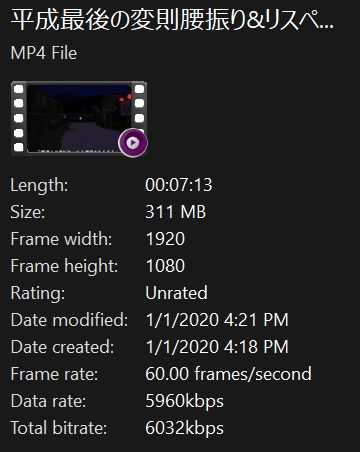Select the video filmstrip thumbnail
This screenshot has height=452, width=360.
coord(79,118)
